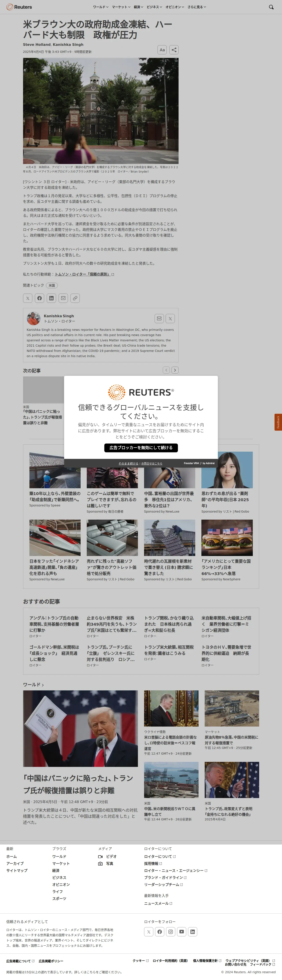Open the ワールド section heading link
The image size is (282, 980).
coord(34,684)
